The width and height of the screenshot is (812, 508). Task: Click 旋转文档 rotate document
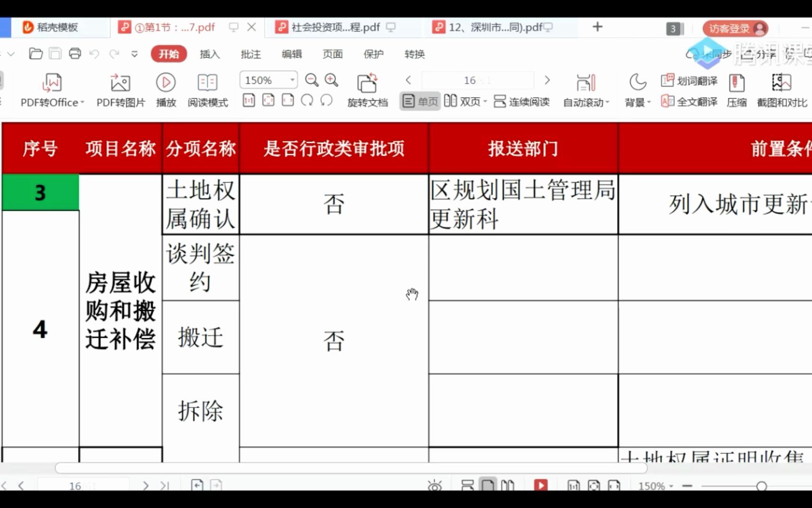pyautogui.click(x=367, y=90)
